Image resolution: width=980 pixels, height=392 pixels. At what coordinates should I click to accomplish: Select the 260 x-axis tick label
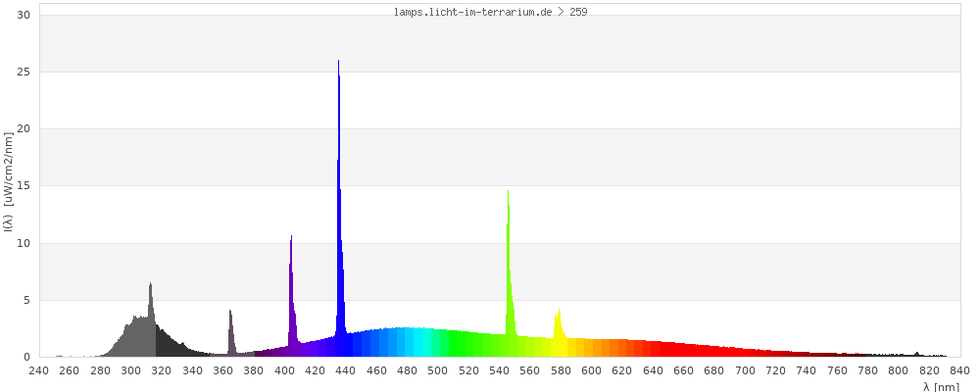click(x=69, y=370)
